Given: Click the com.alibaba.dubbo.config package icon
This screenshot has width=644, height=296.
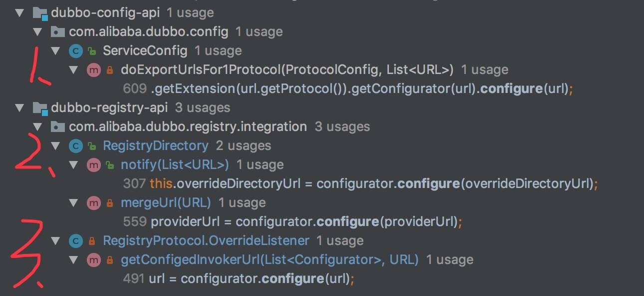Looking at the screenshot, I should (58, 31).
